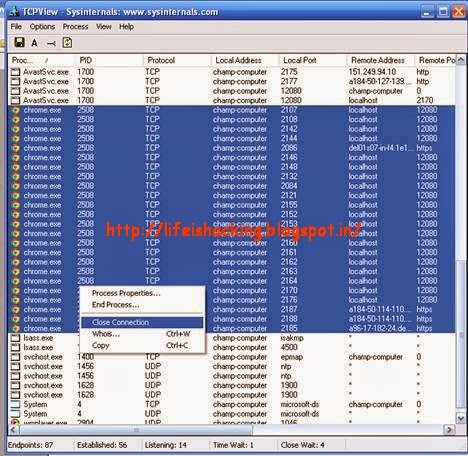
Task: Click the chrome.exe icon on port 2107 row
Action: (x=15, y=110)
